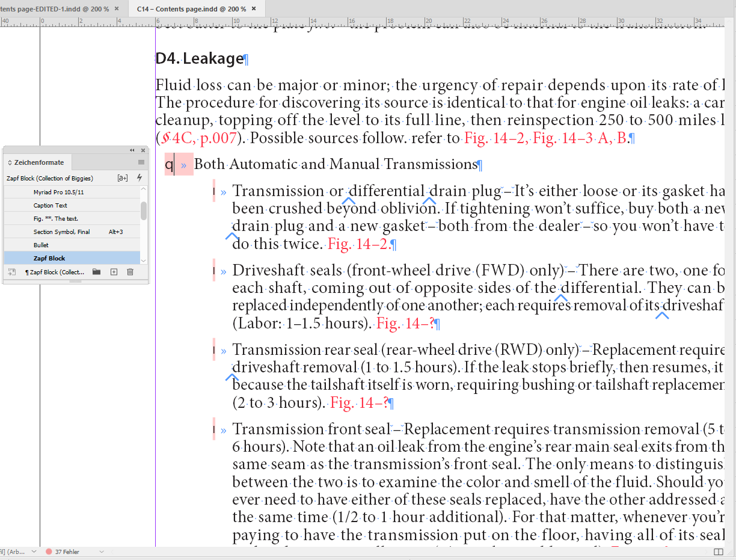Viewport: 736px width, 560px height.
Task: Collapse the Zeichenformate panel using double-arrow icon
Action: (x=132, y=150)
